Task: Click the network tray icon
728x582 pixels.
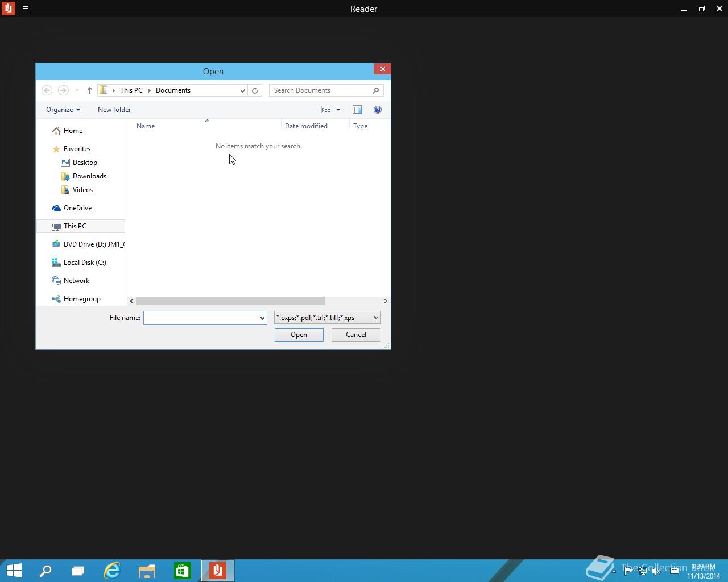Action: click(643, 571)
